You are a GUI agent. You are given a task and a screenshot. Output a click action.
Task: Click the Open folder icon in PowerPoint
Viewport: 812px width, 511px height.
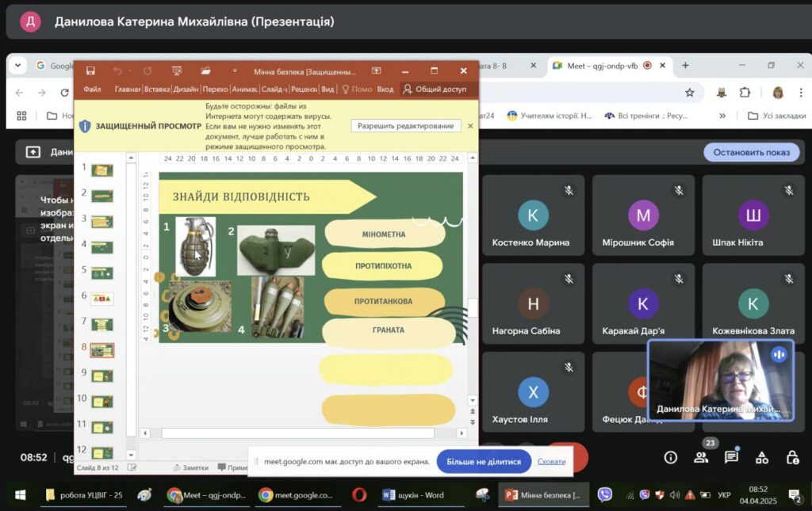pos(205,71)
